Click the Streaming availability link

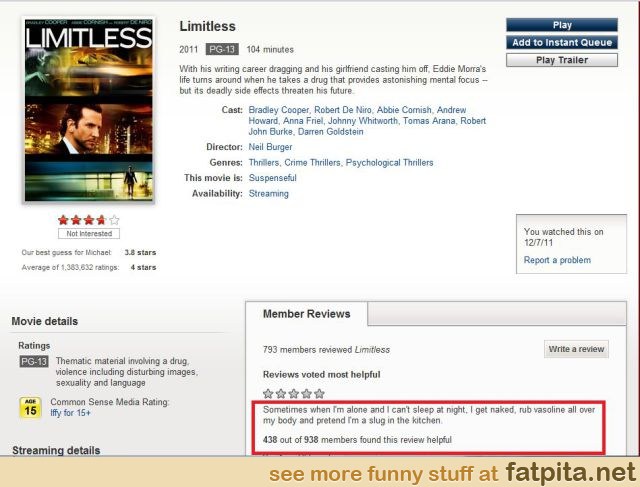click(269, 193)
